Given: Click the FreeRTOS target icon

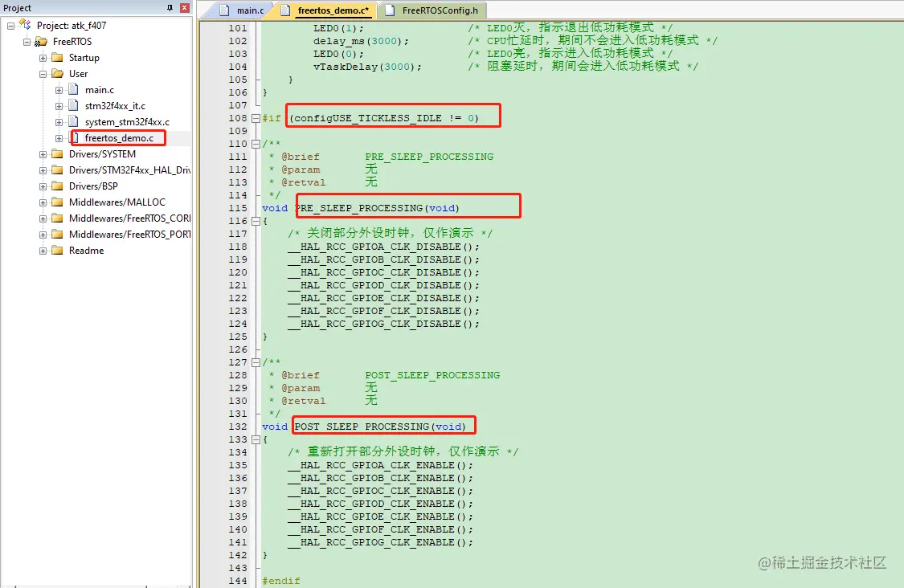Looking at the screenshot, I should coord(41,42).
